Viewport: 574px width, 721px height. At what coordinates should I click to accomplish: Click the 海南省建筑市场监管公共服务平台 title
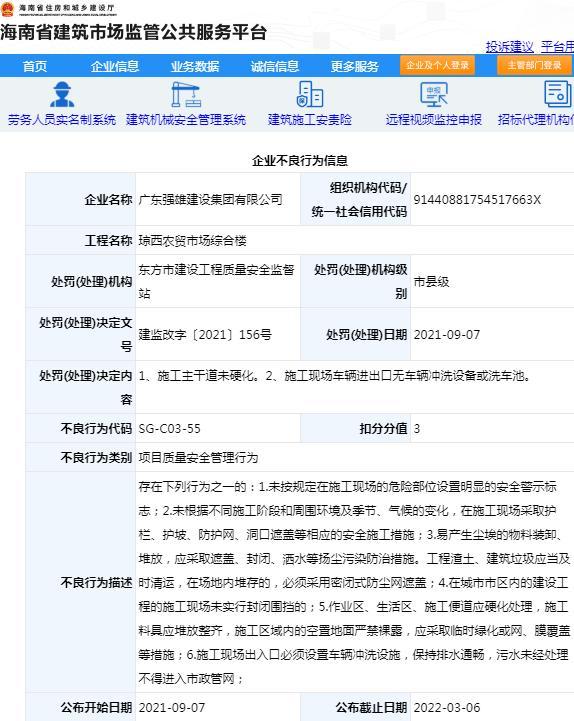[133, 33]
